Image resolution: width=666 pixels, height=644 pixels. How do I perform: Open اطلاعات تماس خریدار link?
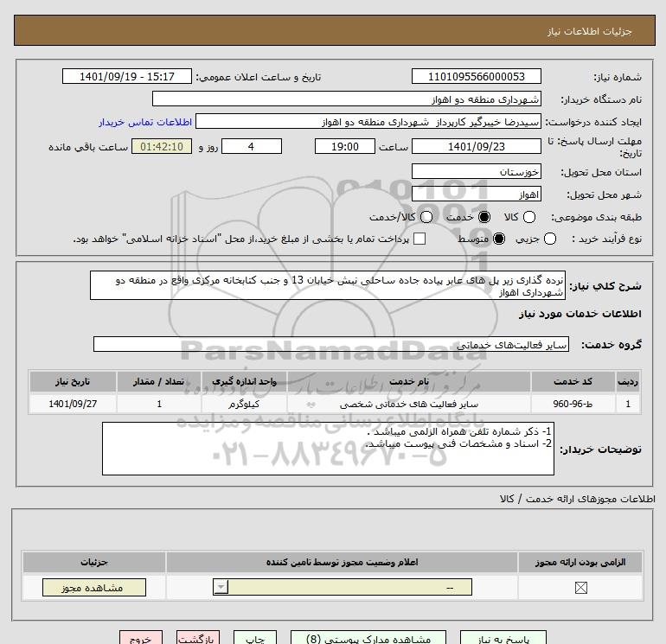pyautogui.click(x=145, y=122)
